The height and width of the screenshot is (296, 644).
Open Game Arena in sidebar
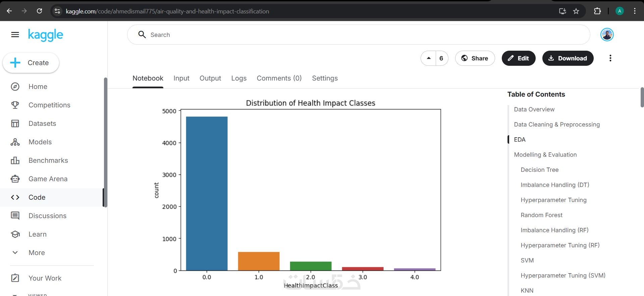[48, 179]
